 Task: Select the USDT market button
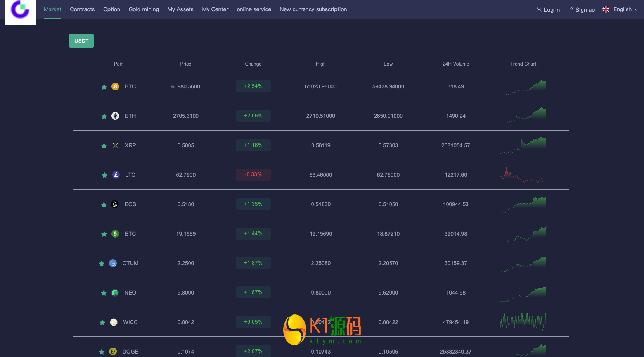[x=81, y=41]
